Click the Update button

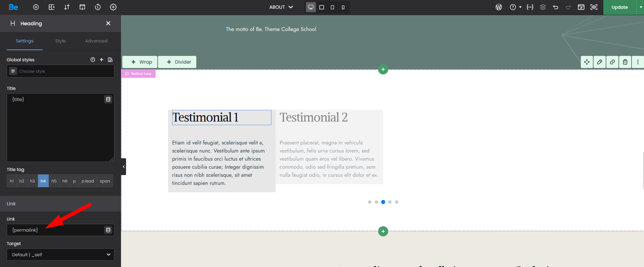coord(619,7)
